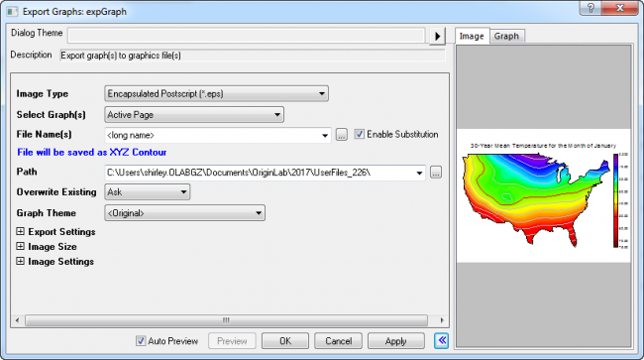Click the dialog help question mark
Screen dimensions: 644x360
[x=590, y=8]
